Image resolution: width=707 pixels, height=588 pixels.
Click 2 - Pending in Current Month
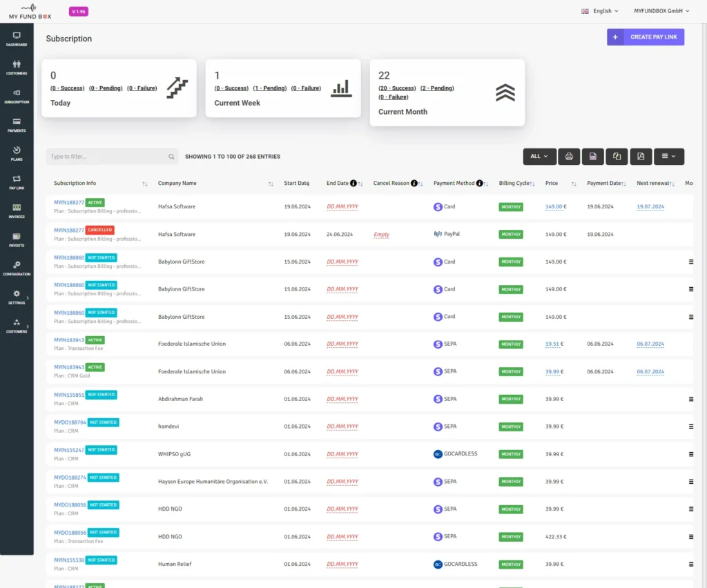[437, 88]
